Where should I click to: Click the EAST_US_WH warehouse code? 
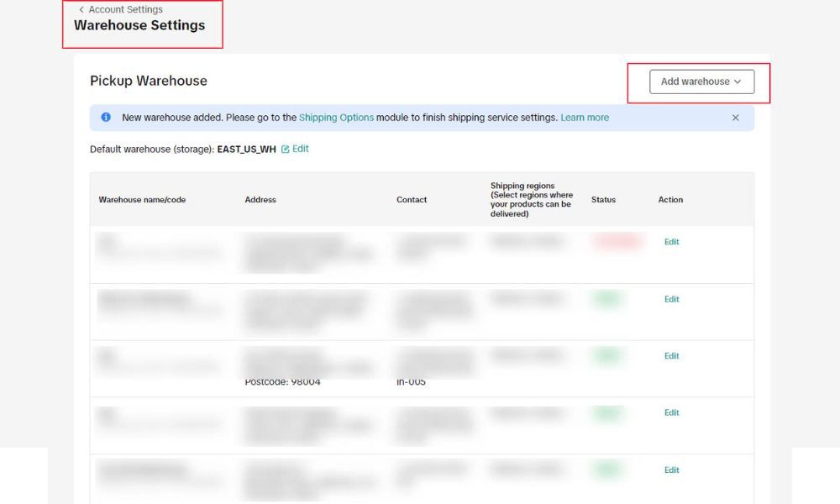click(246, 150)
